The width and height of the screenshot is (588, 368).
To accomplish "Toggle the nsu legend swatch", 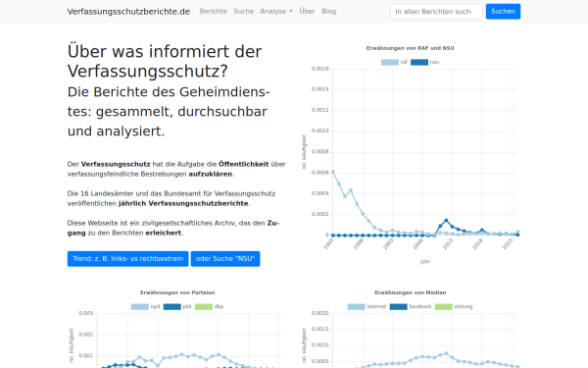I will tap(419, 63).
